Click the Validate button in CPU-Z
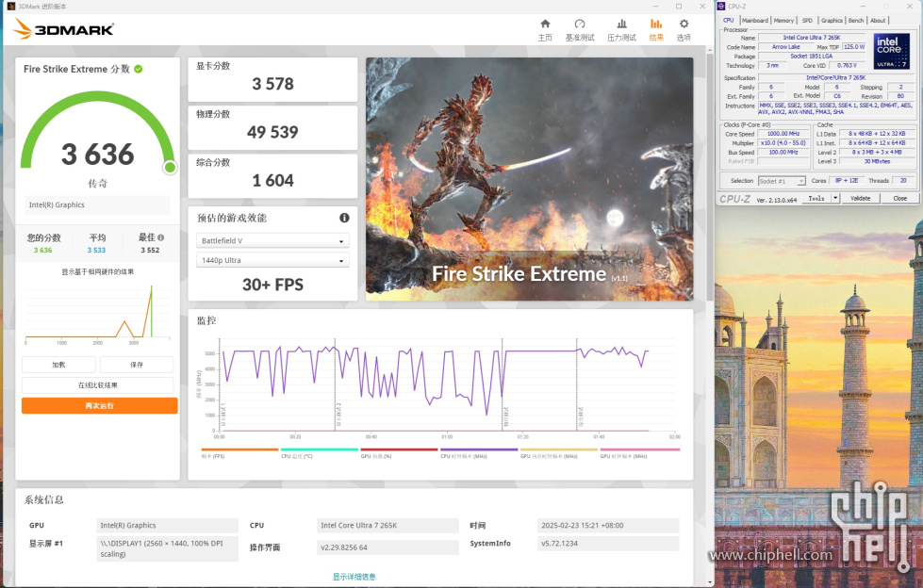This screenshot has height=588, width=923. coord(860,198)
